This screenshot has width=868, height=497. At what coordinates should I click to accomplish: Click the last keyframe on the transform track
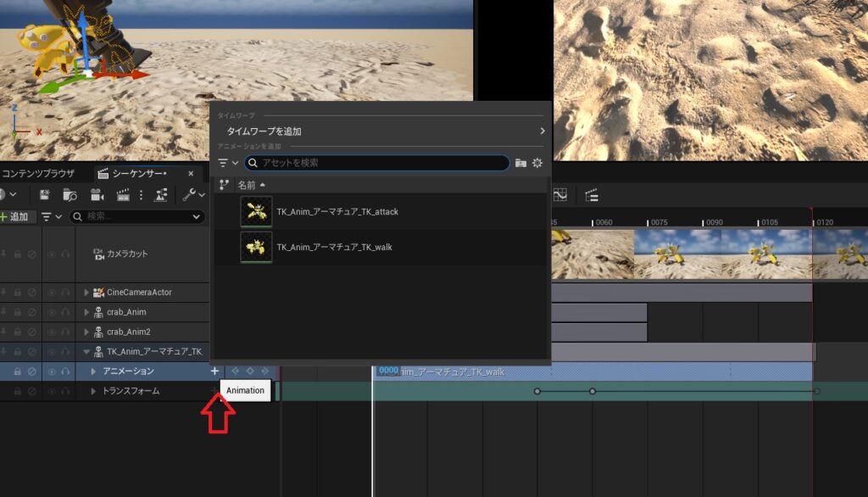815,391
